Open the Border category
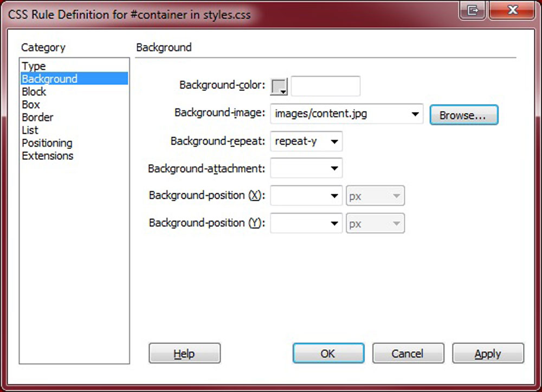This screenshot has height=392, width=542. tap(37, 117)
